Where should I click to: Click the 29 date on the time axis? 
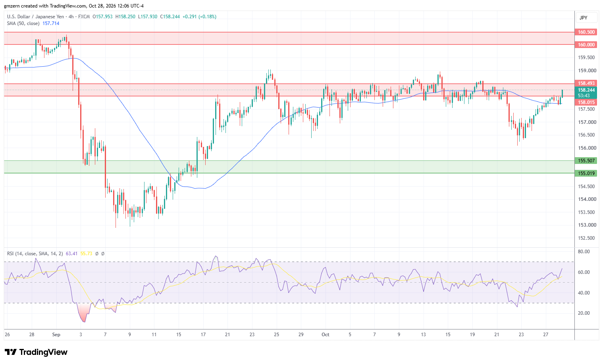click(x=301, y=335)
